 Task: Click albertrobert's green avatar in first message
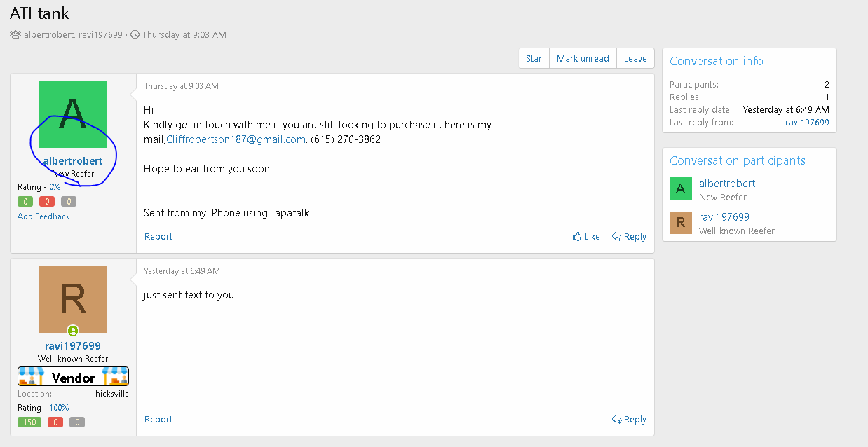(x=73, y=114)
